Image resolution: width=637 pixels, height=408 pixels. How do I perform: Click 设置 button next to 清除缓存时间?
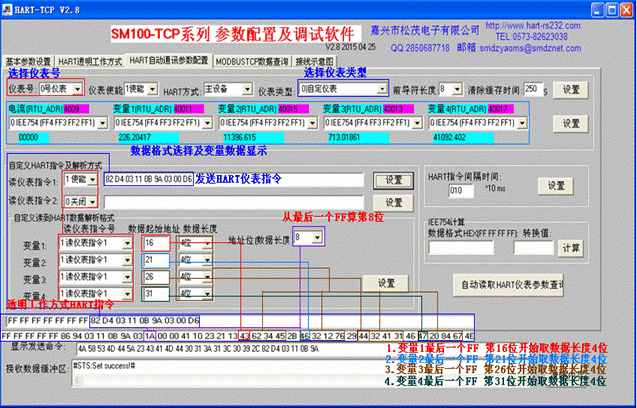(570, 89)
